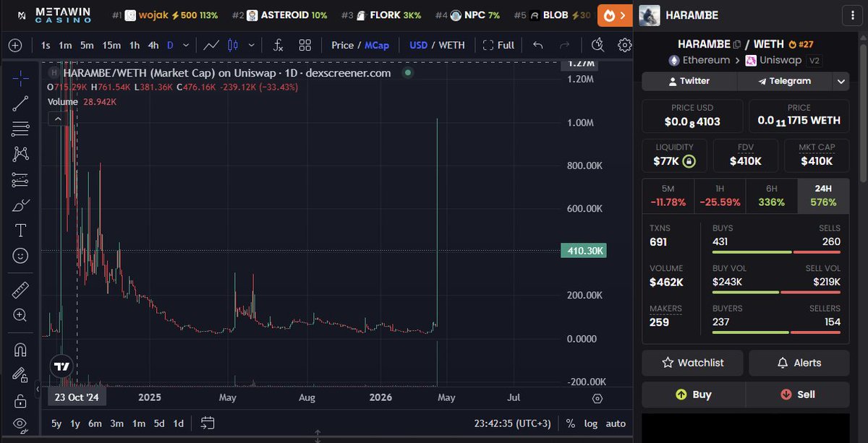Switch chart to MCap mode
The image size is (868, 443).
tap(377, 46)
